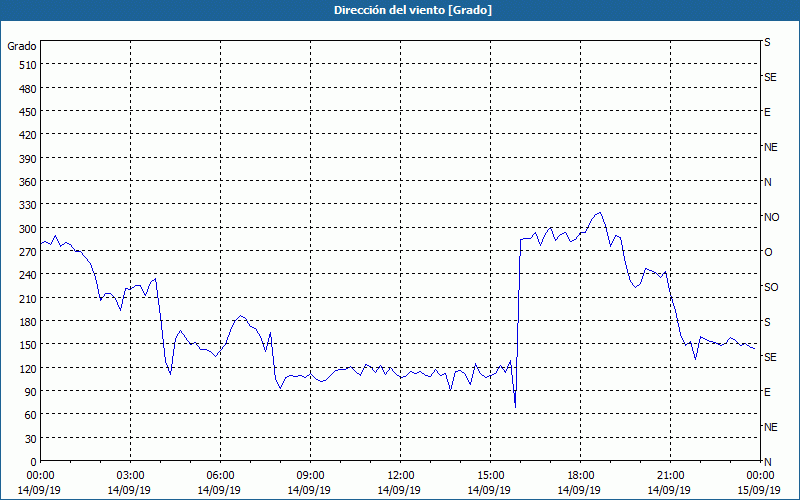Select the 240 value on the degree axis
This screenshot has width=800, height=500.
(x=29, y=276)
